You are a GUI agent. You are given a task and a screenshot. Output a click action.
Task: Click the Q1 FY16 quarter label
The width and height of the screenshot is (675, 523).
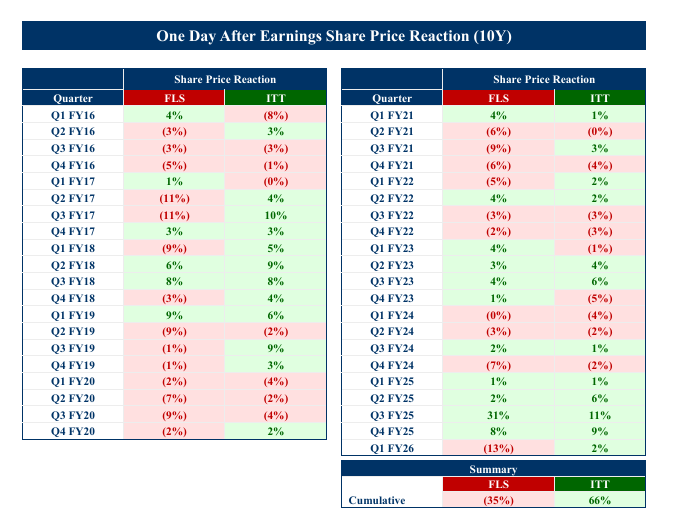[x=73, y=115]
